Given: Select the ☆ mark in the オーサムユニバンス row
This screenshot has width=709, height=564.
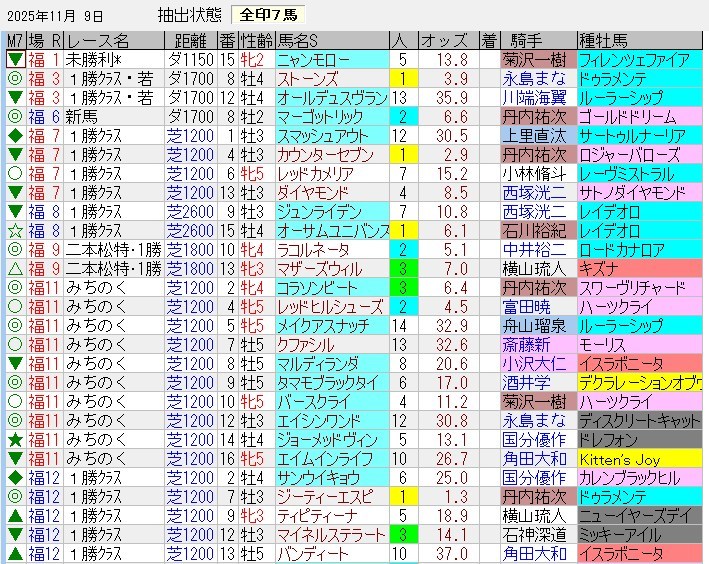Looking at the screenshot, I should pos(14,230).
